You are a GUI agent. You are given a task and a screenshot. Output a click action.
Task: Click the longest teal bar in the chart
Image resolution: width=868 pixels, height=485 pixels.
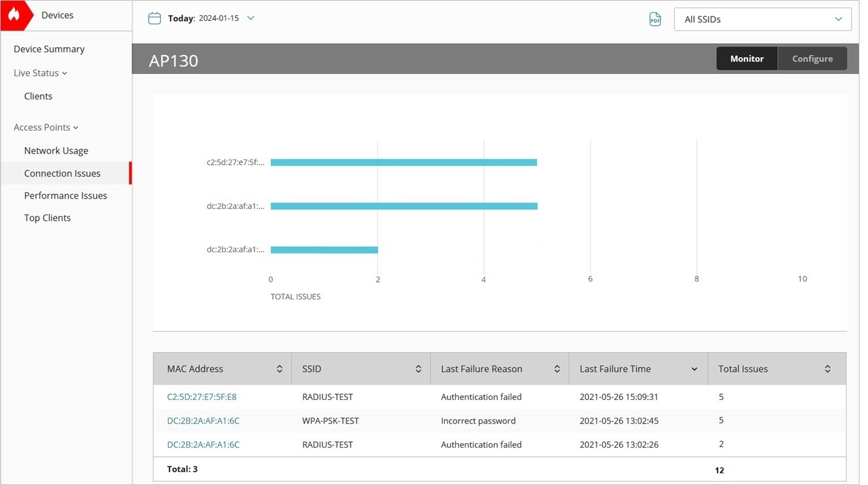coord(404,205)
